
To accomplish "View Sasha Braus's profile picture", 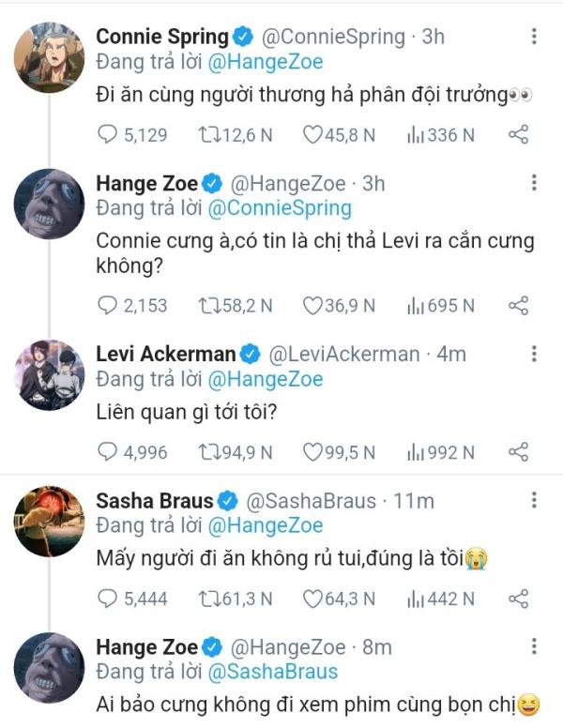I will (49, 522).
